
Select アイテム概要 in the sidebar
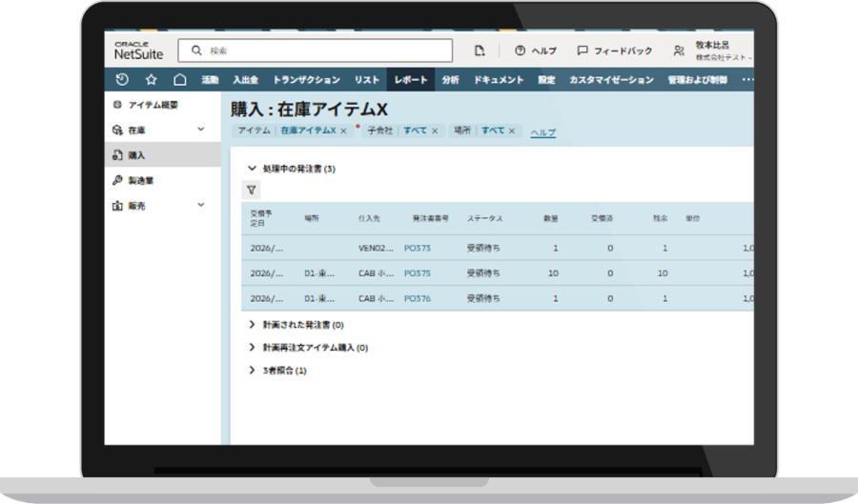click(x=162, y=105)
